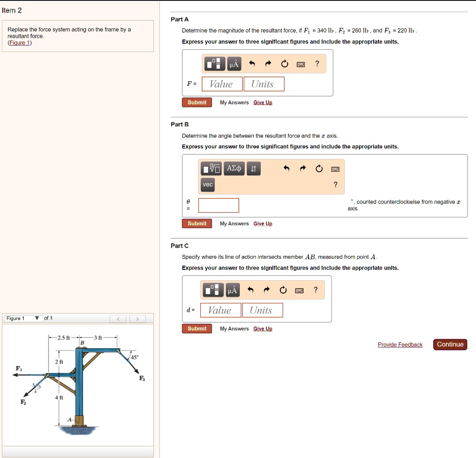476x458 pixels.
Task: Open help question mark in Part B
Action: [x=336, y=184]
